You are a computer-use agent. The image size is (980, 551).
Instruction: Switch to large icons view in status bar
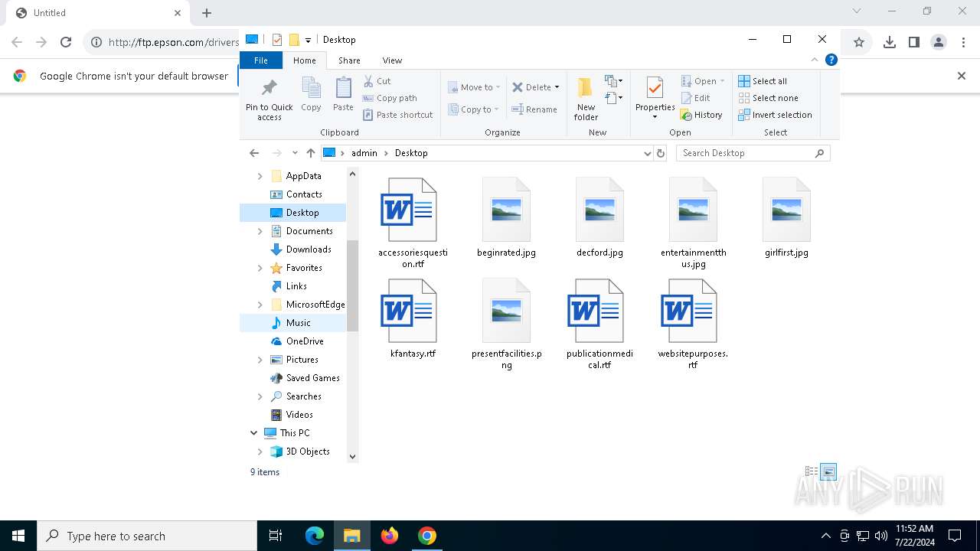828,472
